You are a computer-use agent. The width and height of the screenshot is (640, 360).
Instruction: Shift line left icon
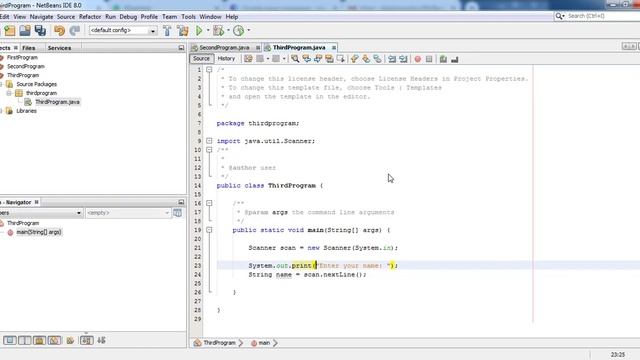coord(392,59)
